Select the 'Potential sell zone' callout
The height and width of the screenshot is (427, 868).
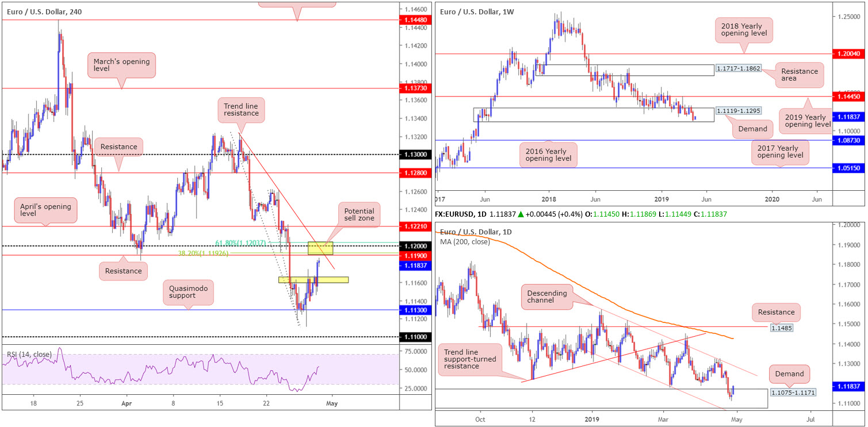pos(360,215)
